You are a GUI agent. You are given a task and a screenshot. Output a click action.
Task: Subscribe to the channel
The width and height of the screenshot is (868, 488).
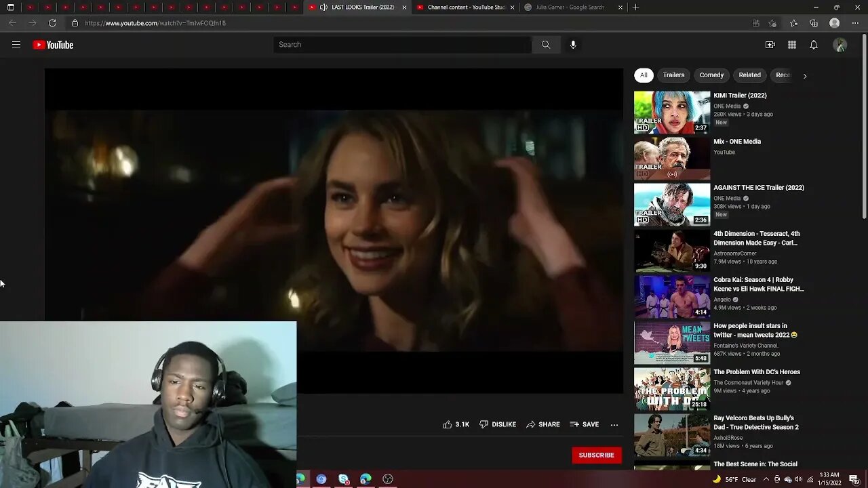597,455
